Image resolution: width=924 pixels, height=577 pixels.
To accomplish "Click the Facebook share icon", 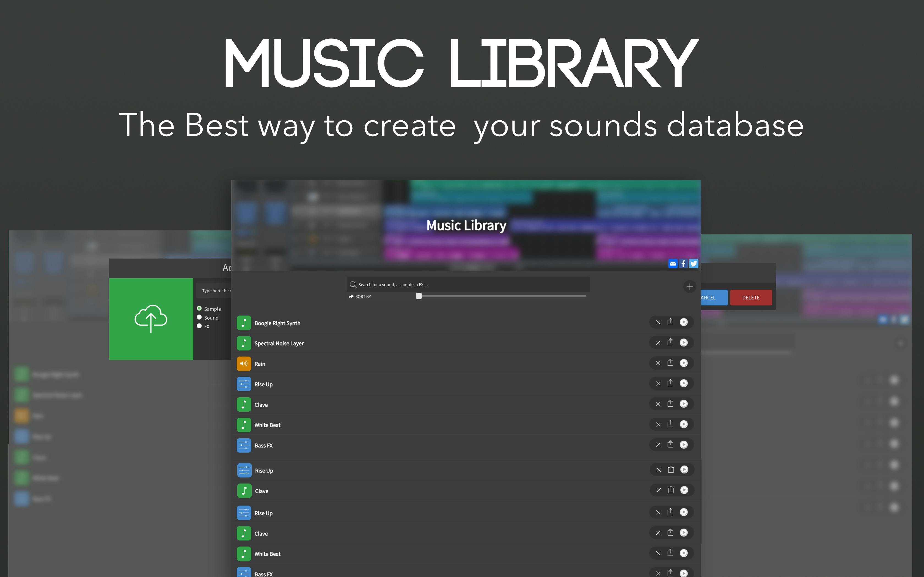I will tap(683, 263).
